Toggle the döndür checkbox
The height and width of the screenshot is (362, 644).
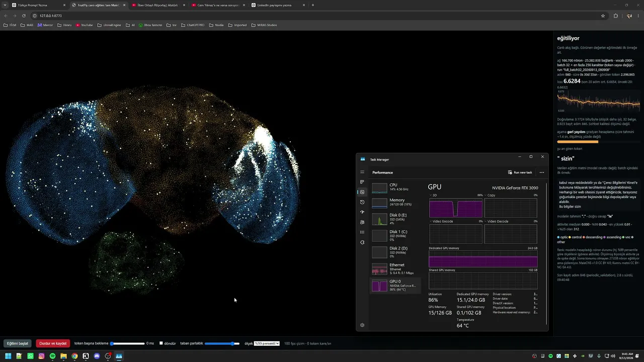click(161, 343)
